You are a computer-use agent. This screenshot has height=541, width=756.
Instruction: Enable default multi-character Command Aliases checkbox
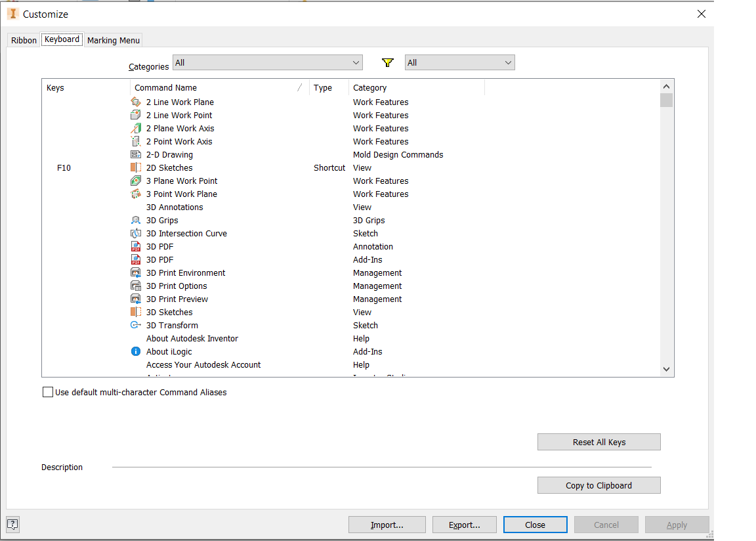click(x=48, y=392)
